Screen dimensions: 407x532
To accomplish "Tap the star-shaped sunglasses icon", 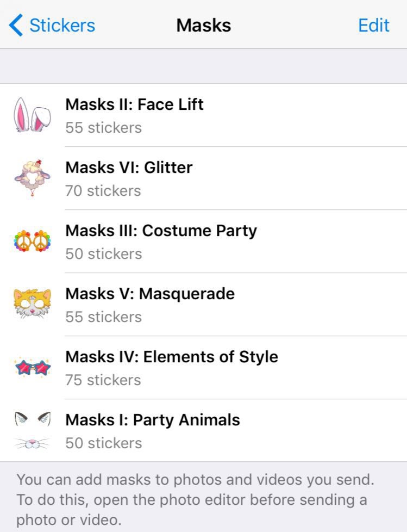I will tap(32, 367).
